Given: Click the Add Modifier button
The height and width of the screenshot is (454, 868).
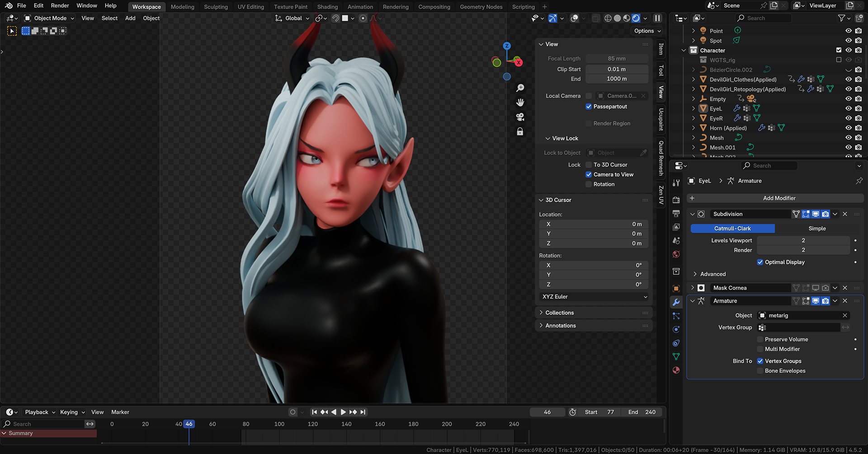Looking at the screenshot, I should click(x=775, y=198).
